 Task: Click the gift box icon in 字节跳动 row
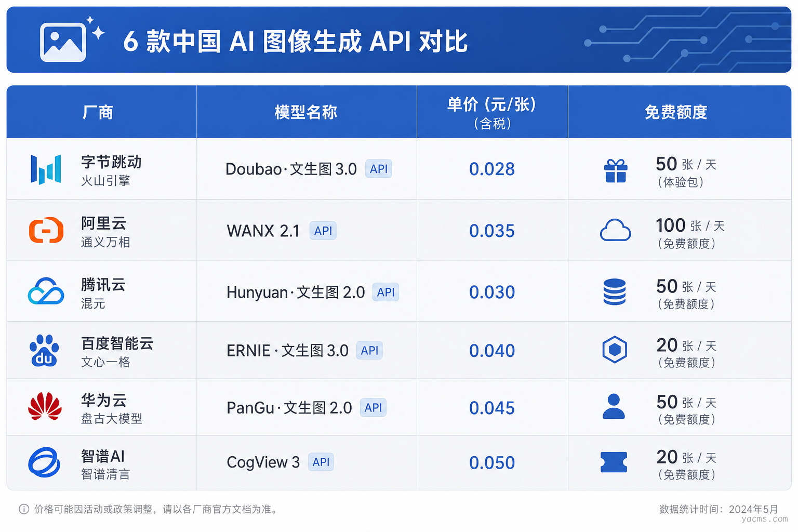pyautogui.click(x=616, y=170)
